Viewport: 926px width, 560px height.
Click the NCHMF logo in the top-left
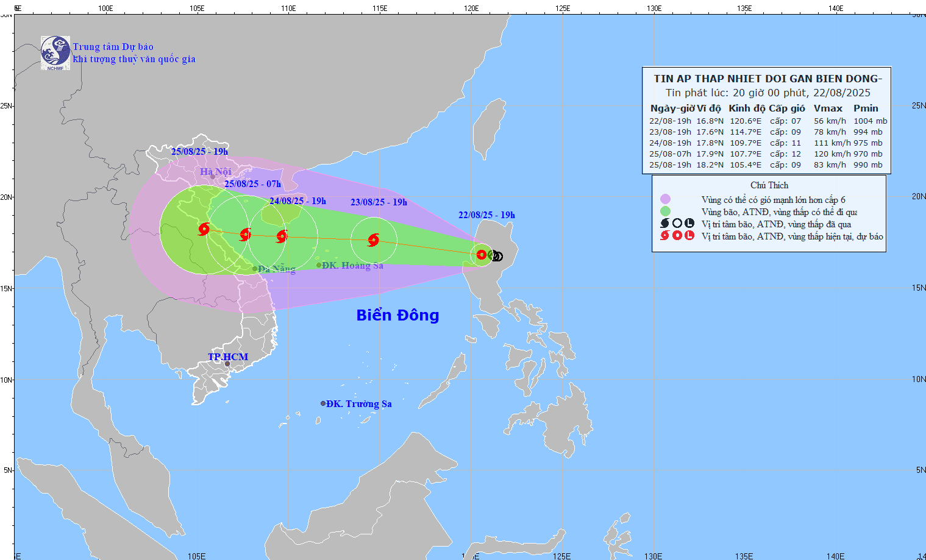pyautogui.click(x=55, y=53)
